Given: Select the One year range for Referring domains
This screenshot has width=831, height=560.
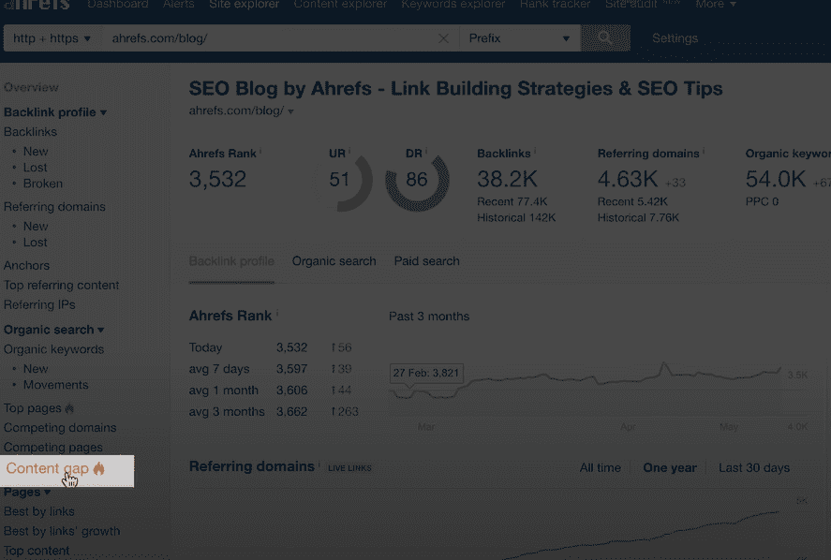Looking at the screenshot, I should pyautogui.click(x=670, y=468).
